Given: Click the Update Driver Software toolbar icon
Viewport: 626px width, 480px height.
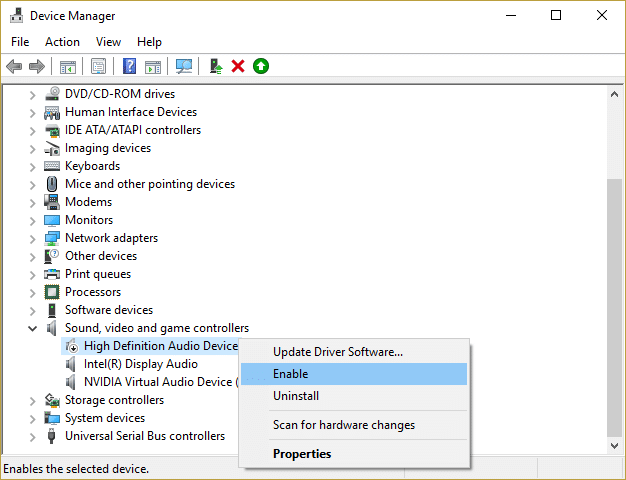Looking at the screenshot, I should 215,66.
